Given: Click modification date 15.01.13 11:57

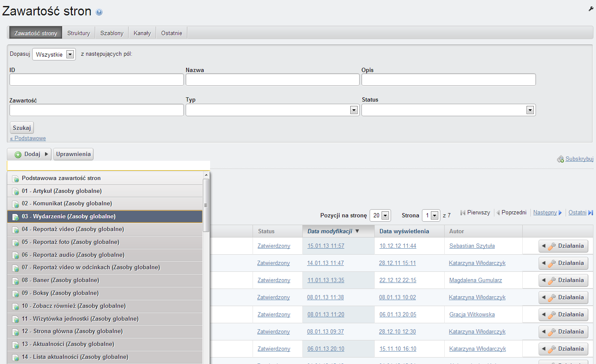Looking at the screenshot, I should click(326, 246).
